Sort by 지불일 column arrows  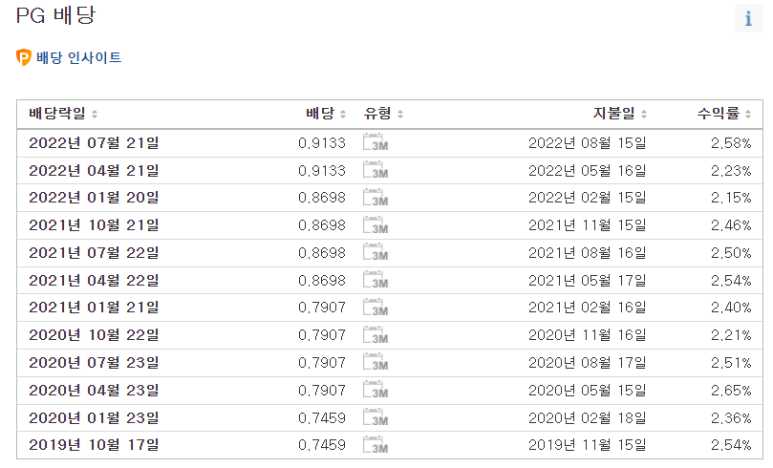tap(644, 114)
